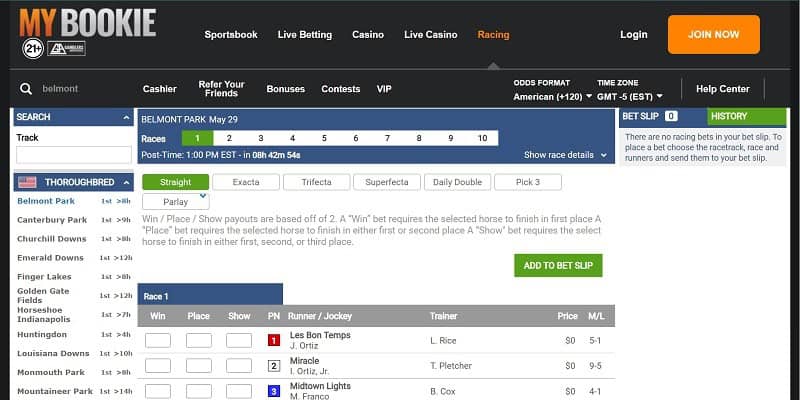Click the Login link

pos(634,35)
